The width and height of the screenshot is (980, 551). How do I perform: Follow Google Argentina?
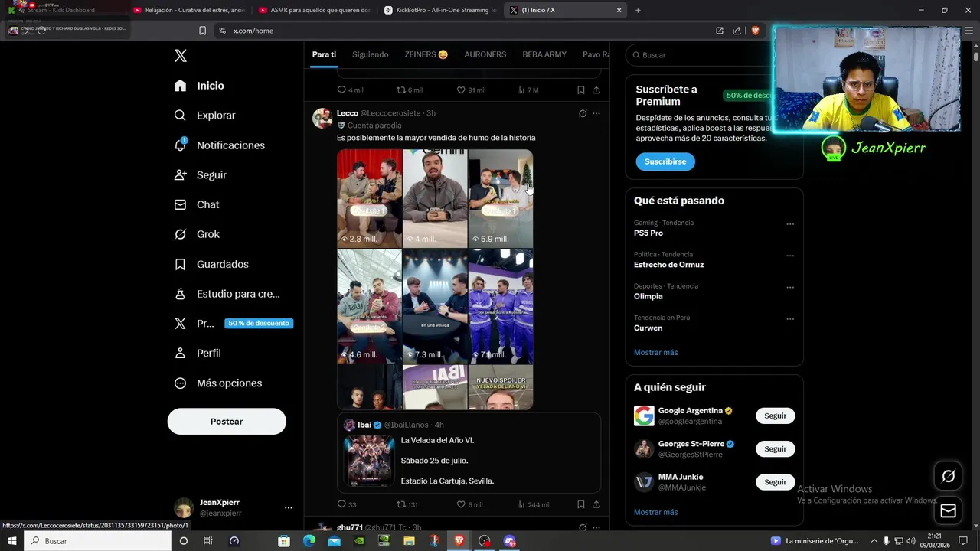click(776, 416)
